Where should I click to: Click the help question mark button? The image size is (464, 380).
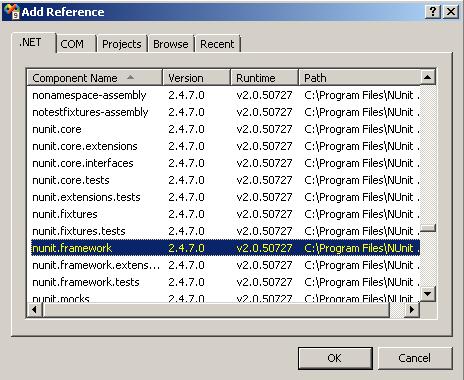433,12
